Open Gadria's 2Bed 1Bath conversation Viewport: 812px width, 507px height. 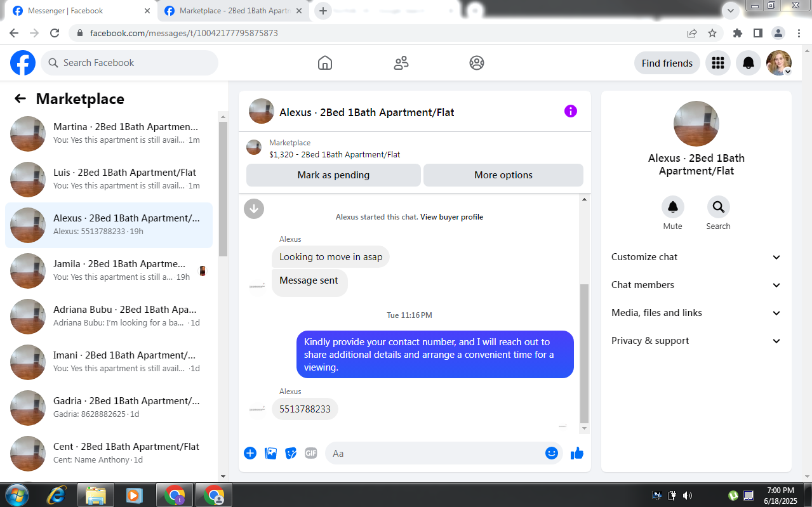pos(109,408)
